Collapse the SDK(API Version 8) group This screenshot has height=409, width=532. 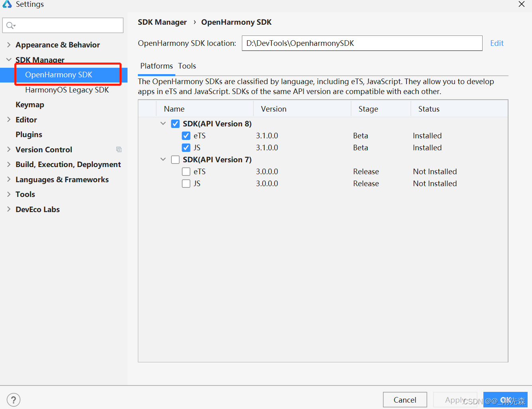(x=163, y=124)
